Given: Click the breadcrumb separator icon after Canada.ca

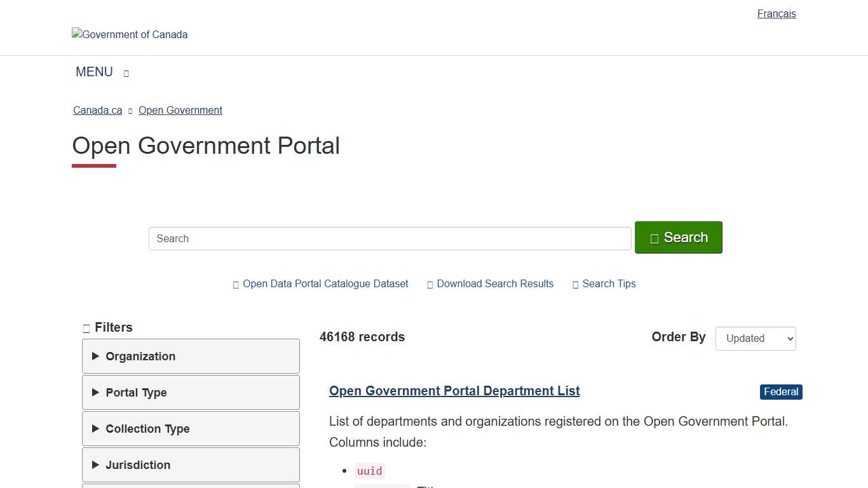Looking at the screenshot, I should click(x=130, y=111).
